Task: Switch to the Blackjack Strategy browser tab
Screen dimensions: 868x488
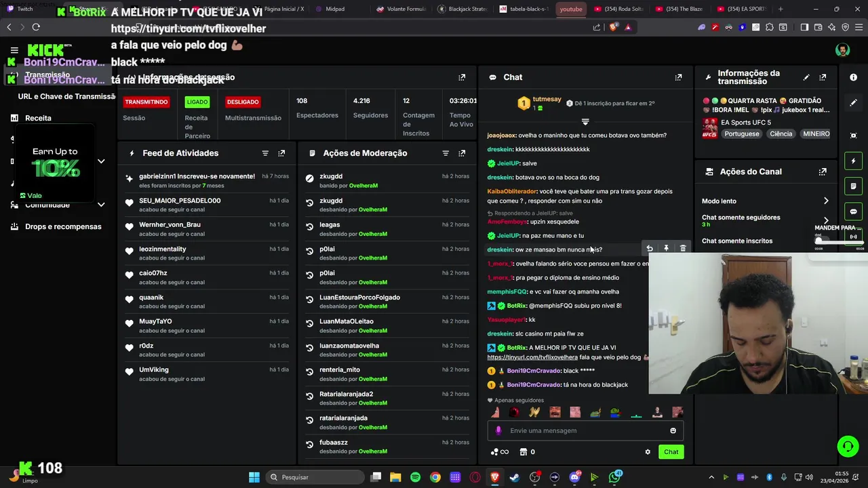Action: click(x=462, y=9)
